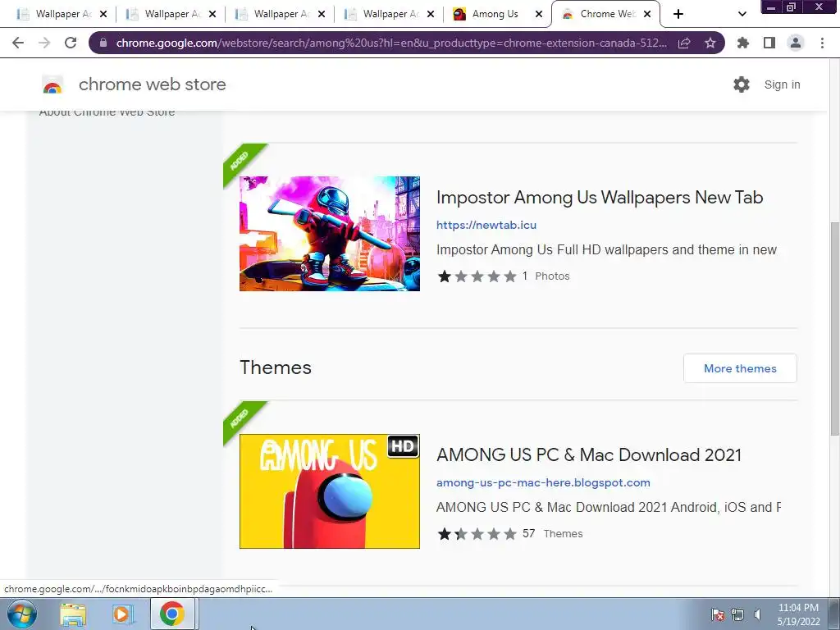
Task: Toggle the side panel icon
Action: point(769,43)
